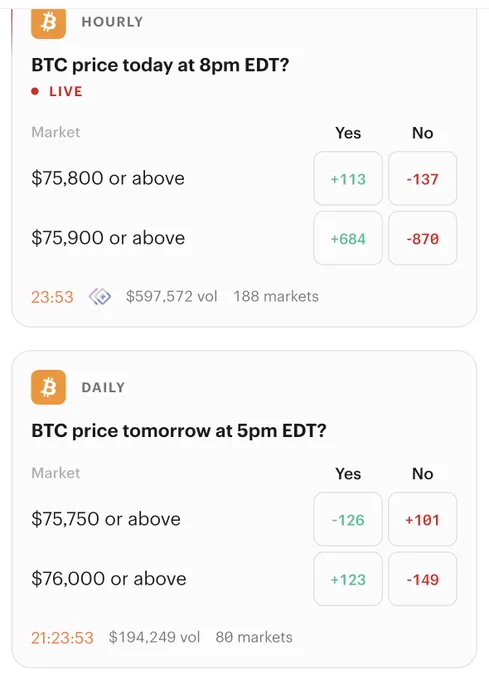The height and width of the screenshot is (680, 489).
Task: Pick No +101 for $75,750 or above
Action: [423, 519]
